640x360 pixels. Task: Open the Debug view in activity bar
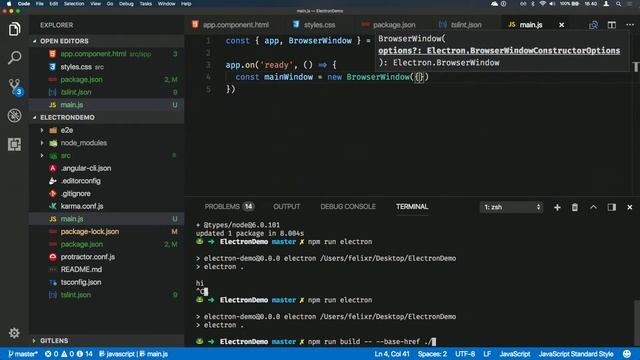[x=14, y=116]
